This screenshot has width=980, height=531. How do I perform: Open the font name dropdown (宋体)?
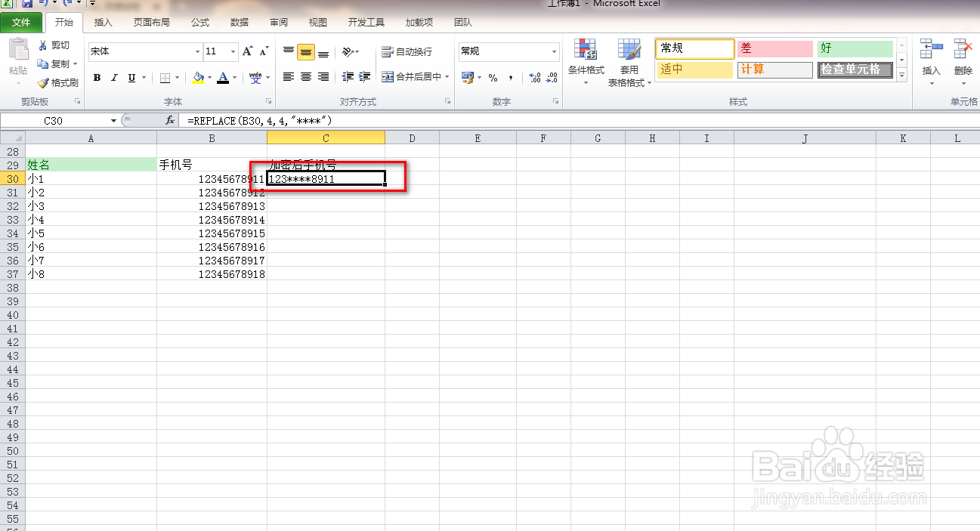pos(198,51)
